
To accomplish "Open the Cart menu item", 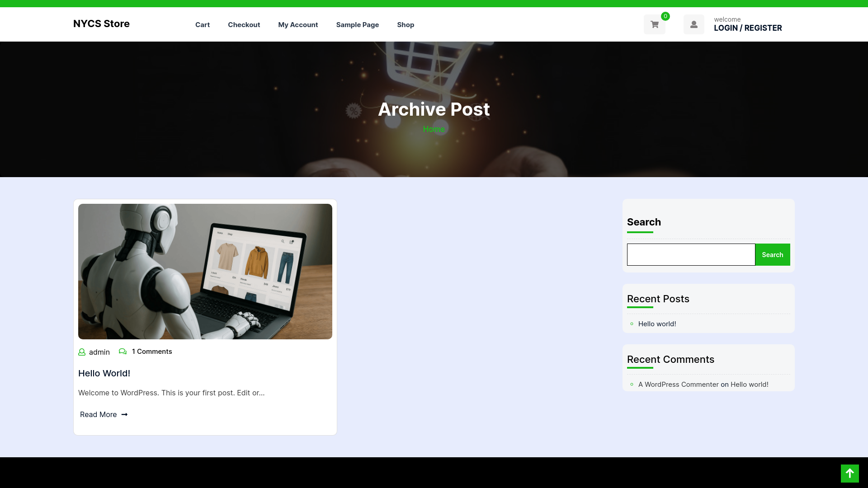I will point(202,25).
